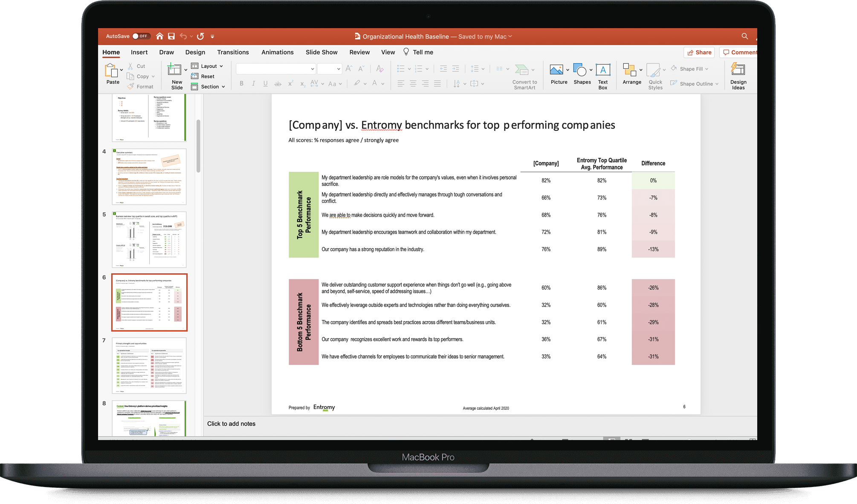Select slide 7 thumbnail in the sidebar
The width and height of the screenshot is (857, 504).
coord(149,365)
